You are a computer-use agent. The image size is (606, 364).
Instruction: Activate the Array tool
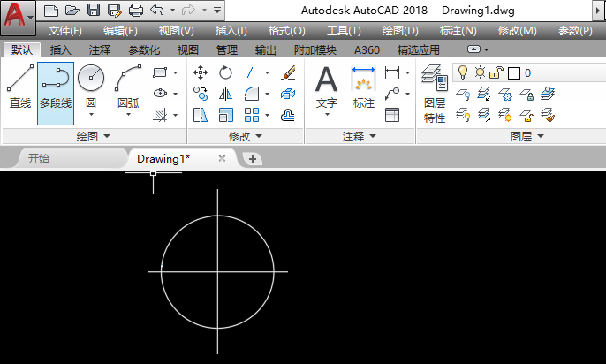point(252,115)
